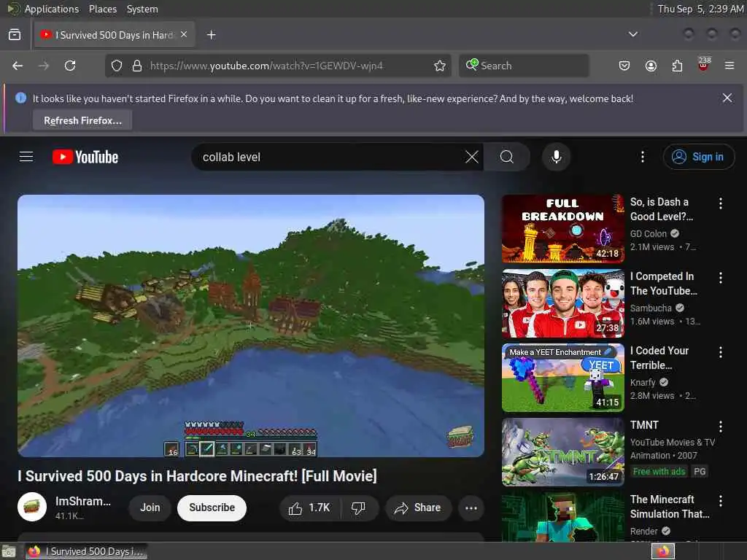
Task: Open TMNT movie thumbnail
Action: [562, 452]
